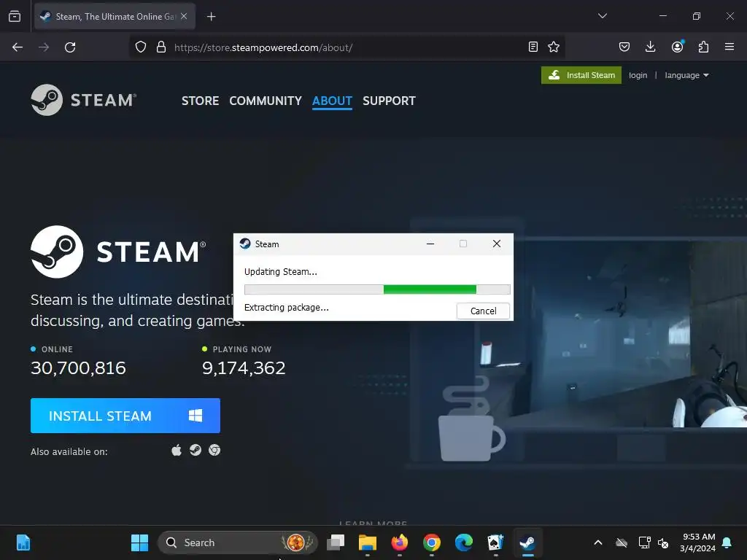Open the browser downloads panel
The image size is (747, 560).
pyautogui.click(x=650, y=47)
